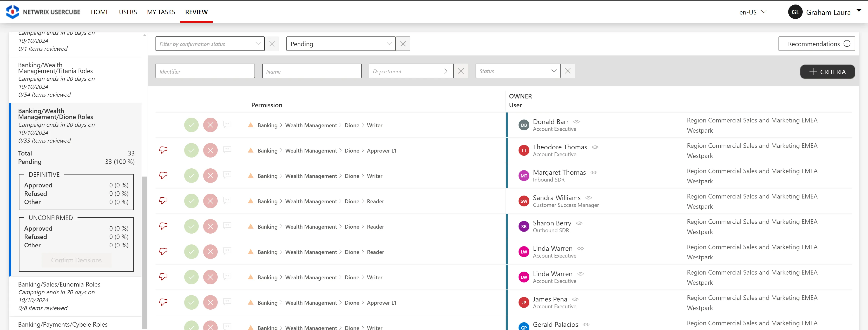The width and height of the screenshot is (868, 330).
Task: Approve James Pena's Approver L1 permission
Action: (x=191, y=303)
